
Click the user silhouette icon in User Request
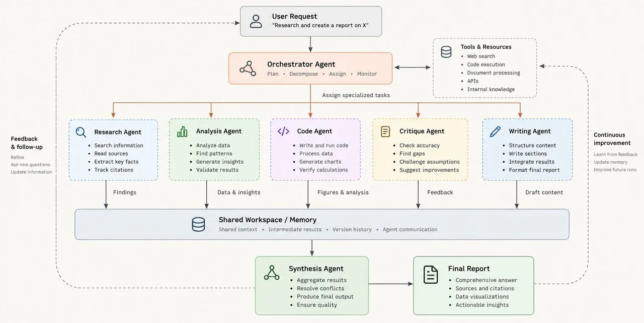coord(256,21)
